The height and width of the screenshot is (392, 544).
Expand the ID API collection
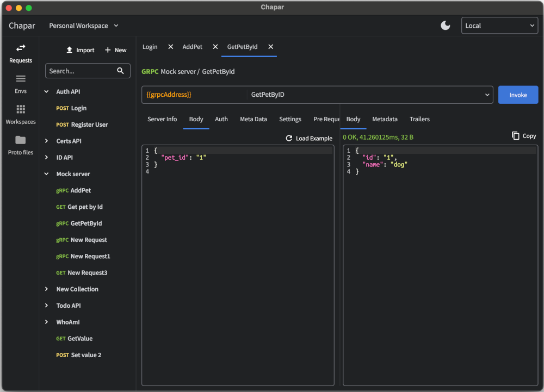(x=46, y=157)
